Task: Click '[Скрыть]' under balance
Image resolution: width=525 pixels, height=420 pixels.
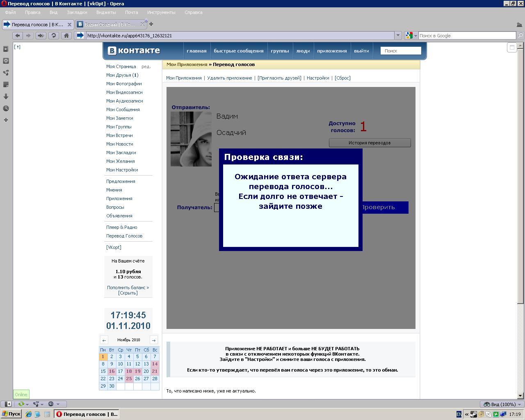Action: 128,293
